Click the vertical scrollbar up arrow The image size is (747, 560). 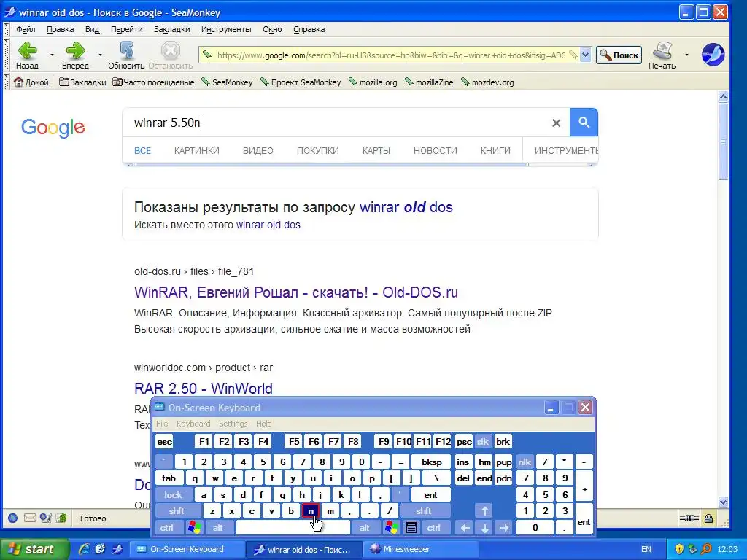pos(723,97)
